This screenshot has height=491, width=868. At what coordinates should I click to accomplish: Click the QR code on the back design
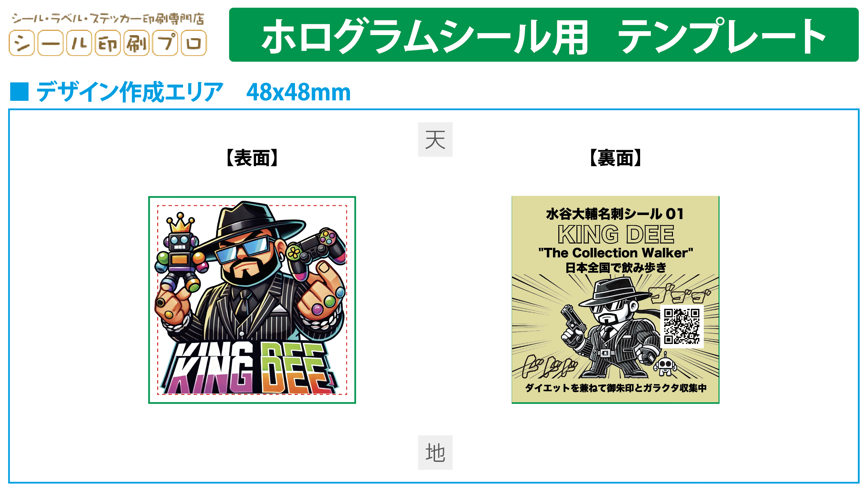point(681,327)
